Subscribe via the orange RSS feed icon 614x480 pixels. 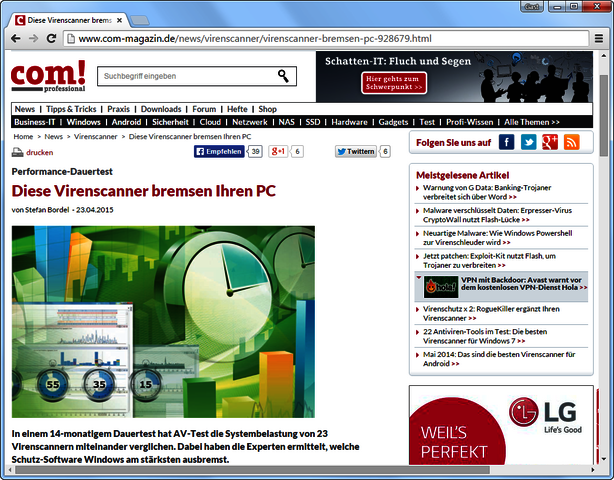tap(571, 142)
